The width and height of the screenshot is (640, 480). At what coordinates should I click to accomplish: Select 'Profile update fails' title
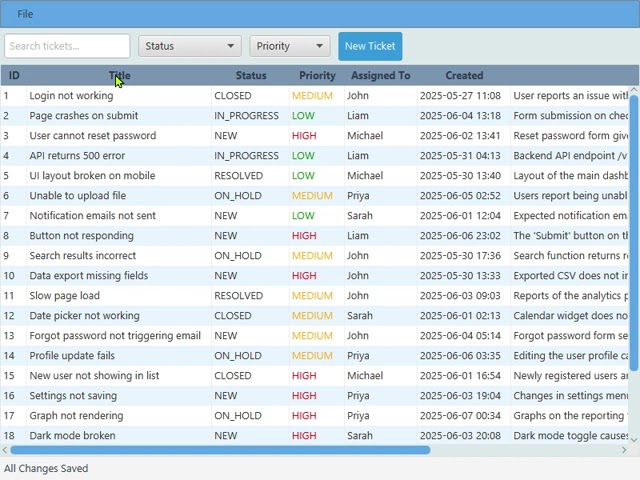72,356
